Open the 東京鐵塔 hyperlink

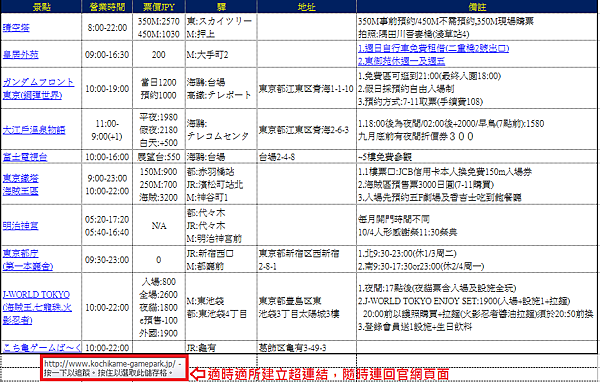(20, 178)
